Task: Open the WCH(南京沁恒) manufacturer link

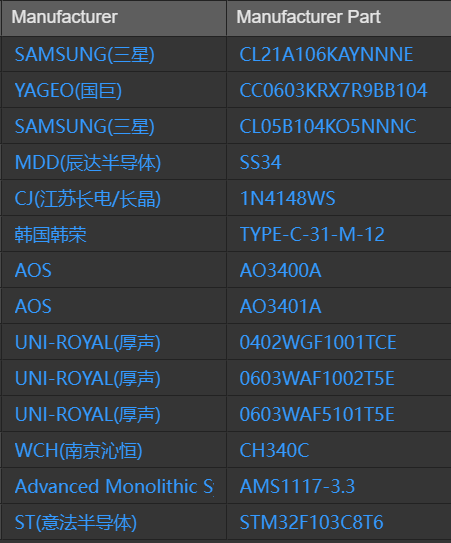Action: [x=79, y=451]
